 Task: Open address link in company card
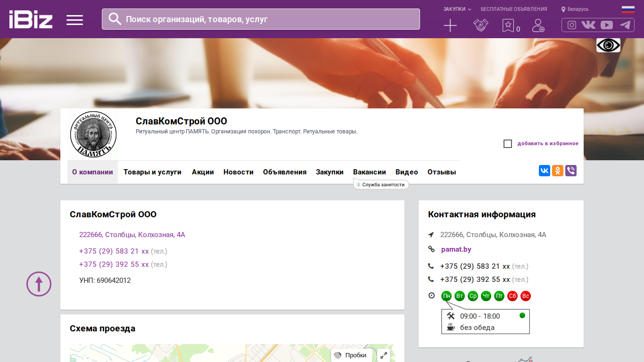132,235
